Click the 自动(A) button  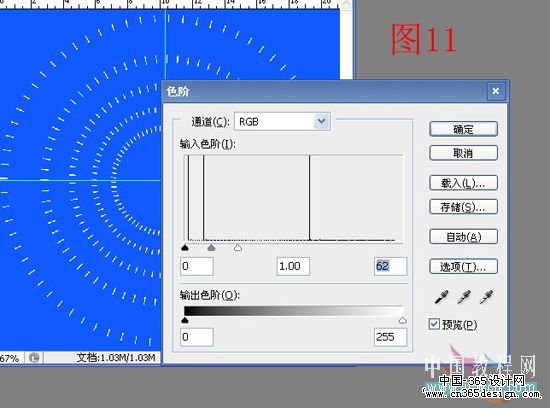tap(463, 237)
